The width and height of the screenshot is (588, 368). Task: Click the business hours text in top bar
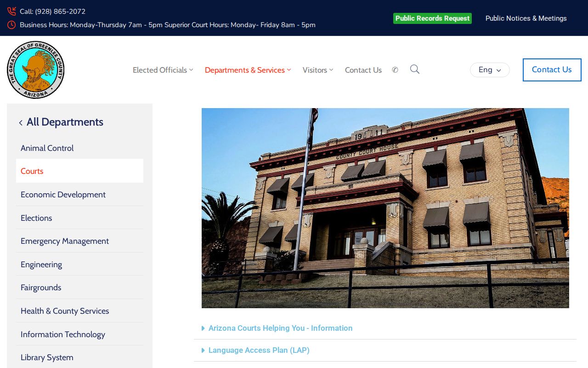pyautogui.click(x=168, y=25)
